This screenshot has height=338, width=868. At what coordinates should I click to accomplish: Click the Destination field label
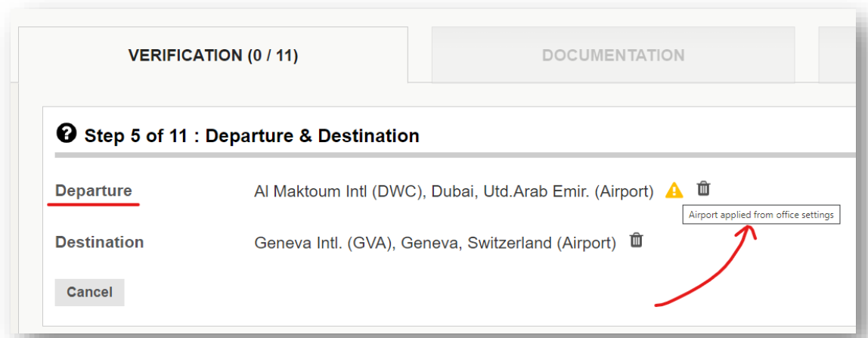pyautogui.click(x=100, y=242)
